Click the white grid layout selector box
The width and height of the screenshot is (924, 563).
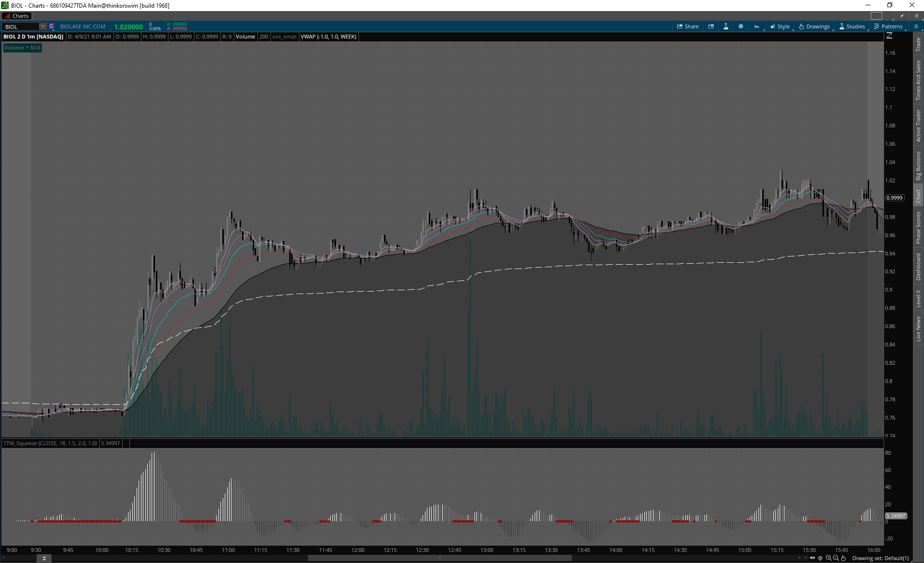pos(876,16)
